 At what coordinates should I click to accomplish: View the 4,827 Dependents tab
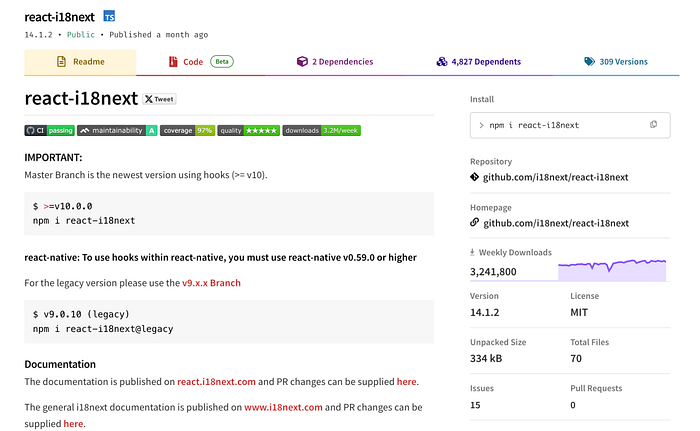tap(479, 62)
